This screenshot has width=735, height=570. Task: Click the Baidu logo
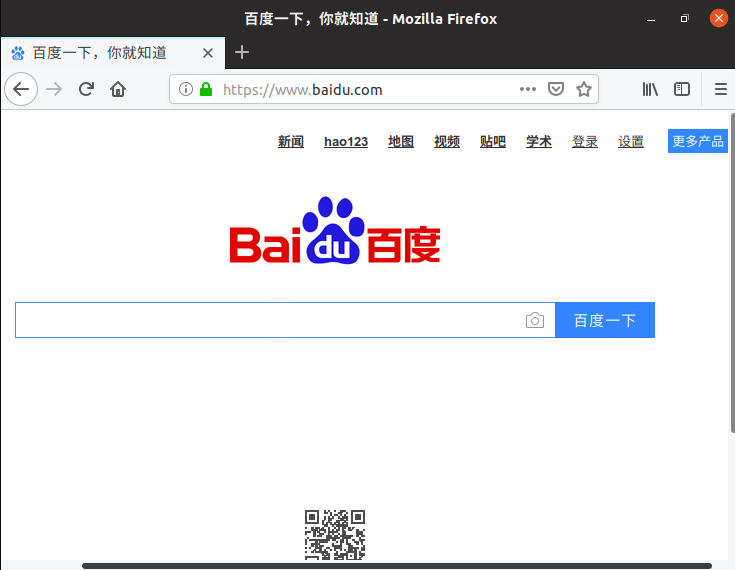coord(335,231)
